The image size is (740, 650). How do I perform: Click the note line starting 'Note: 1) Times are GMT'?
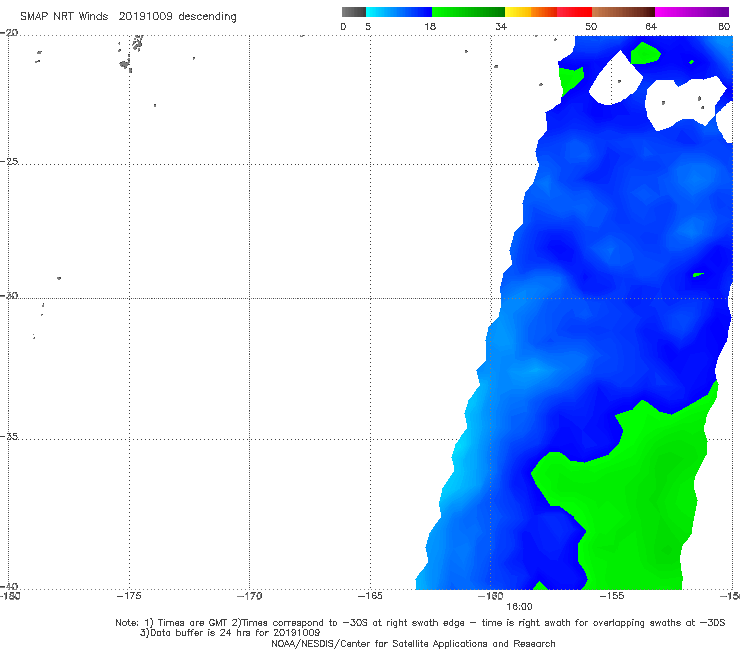tap(420, 623)
